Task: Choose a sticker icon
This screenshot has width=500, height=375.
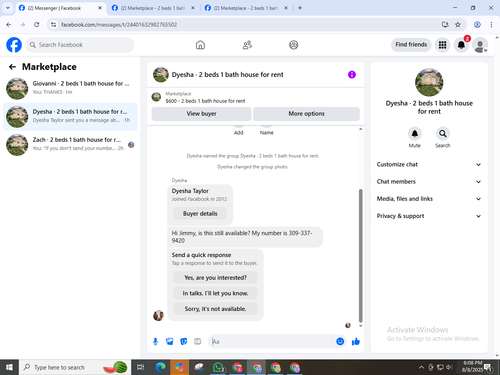Action: [184, 341]
